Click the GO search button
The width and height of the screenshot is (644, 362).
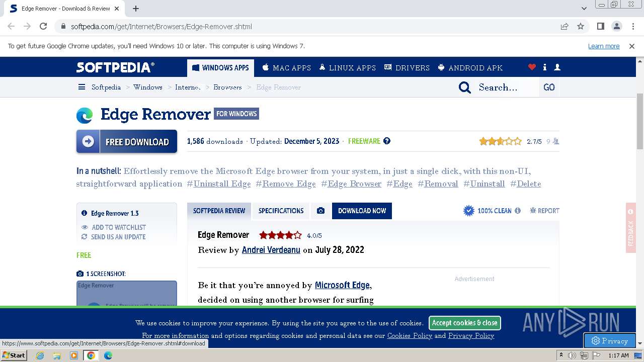tap(549, 87)
